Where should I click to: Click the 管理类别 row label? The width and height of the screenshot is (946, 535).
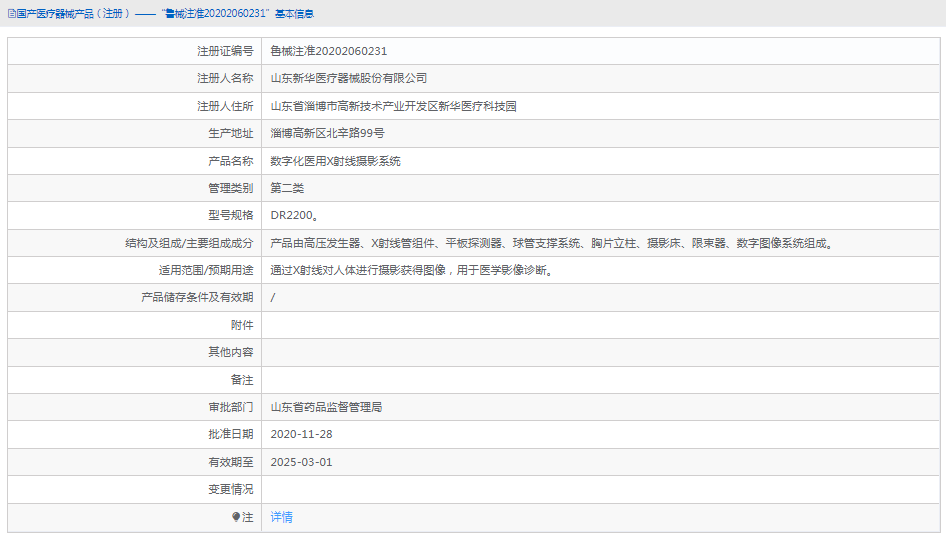(230, 188)
